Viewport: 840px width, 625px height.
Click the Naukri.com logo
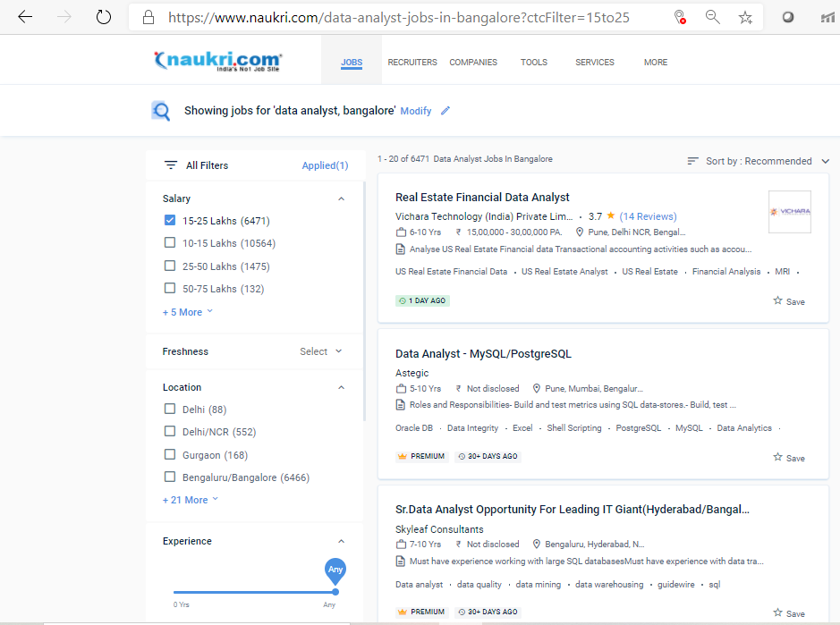pyautogui.click(x=218, y=61)
